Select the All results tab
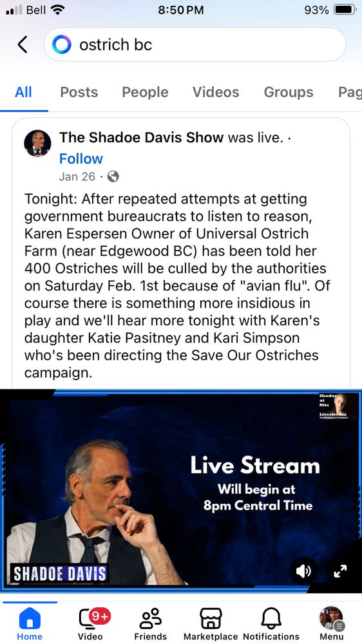 tap(23, 92)
